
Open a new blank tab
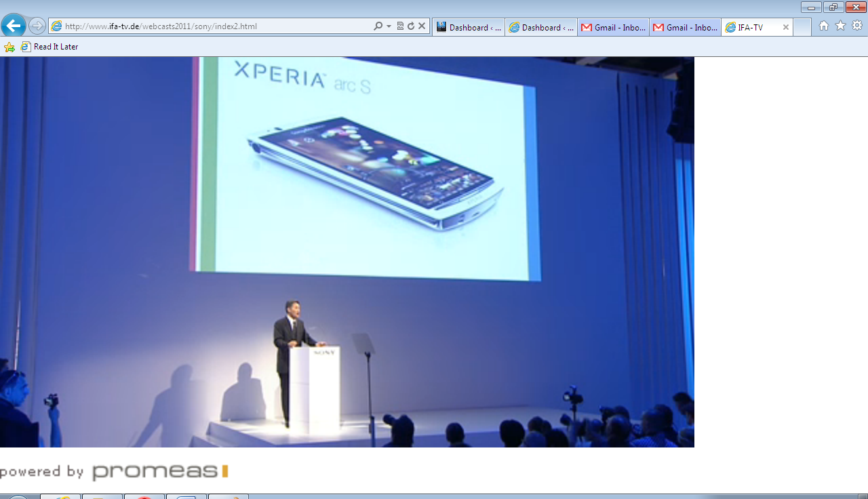[x=802, y=27]
